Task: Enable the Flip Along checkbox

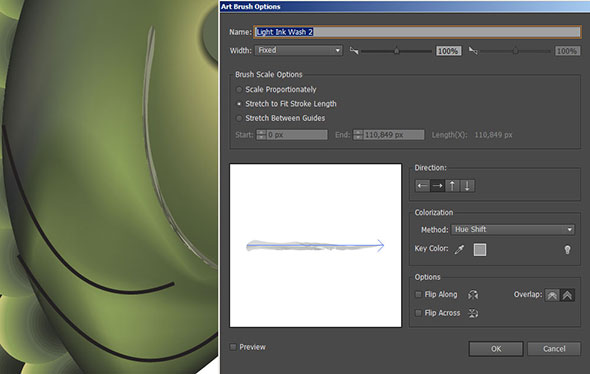Action: pos(418,294)
